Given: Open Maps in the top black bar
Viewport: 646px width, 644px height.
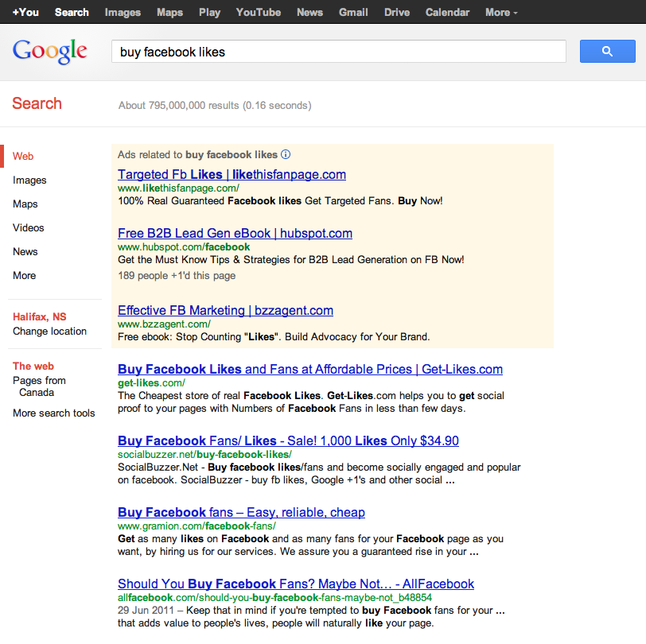Looking at the screenshot, I should tap(169, 13).
